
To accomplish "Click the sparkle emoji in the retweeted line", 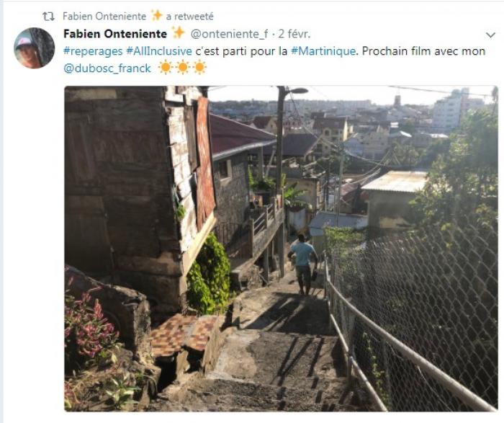I will pyautogui.click(x=156, y=15).
